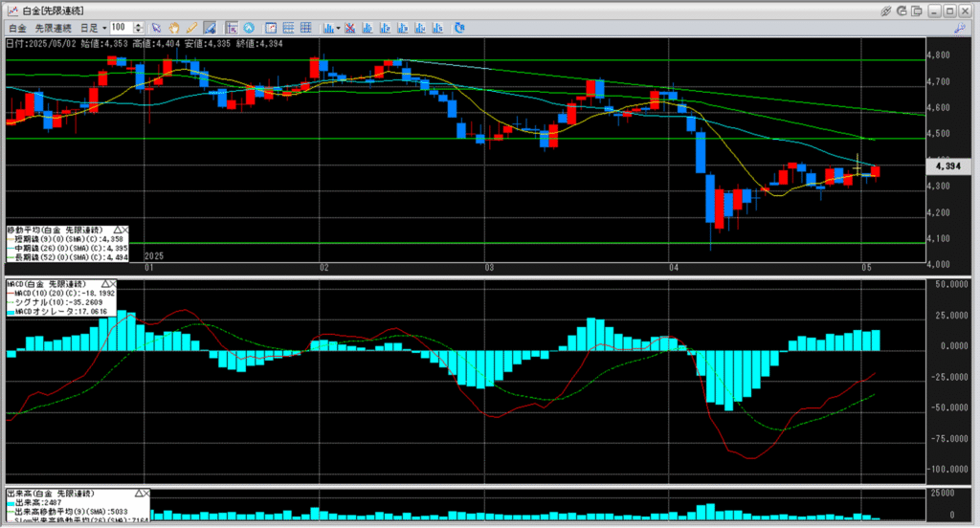Image resolution: width=980 pixels, height=528 pixels.
Task: Click the chart app icon in title bar
Action: coord(12,11)
